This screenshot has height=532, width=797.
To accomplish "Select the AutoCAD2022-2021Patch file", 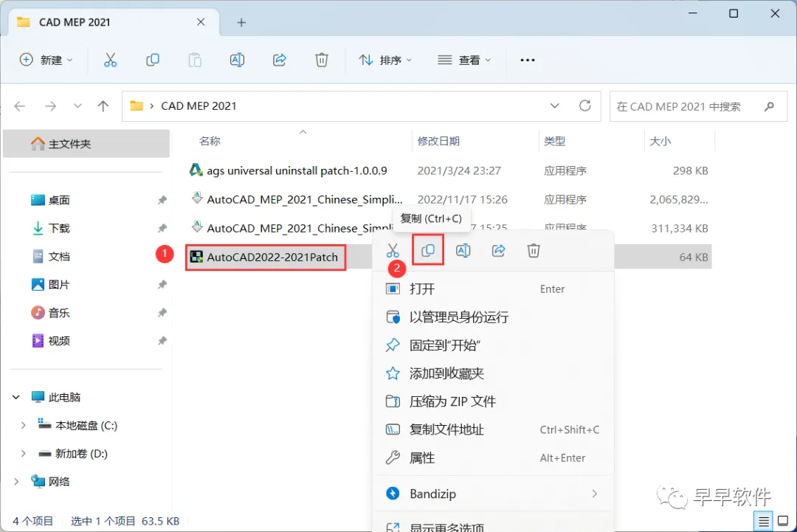I will tap(266, 257).
